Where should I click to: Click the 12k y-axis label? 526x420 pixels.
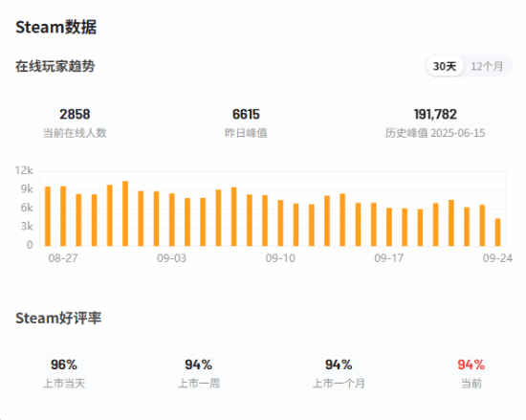(x=24, y=170)
